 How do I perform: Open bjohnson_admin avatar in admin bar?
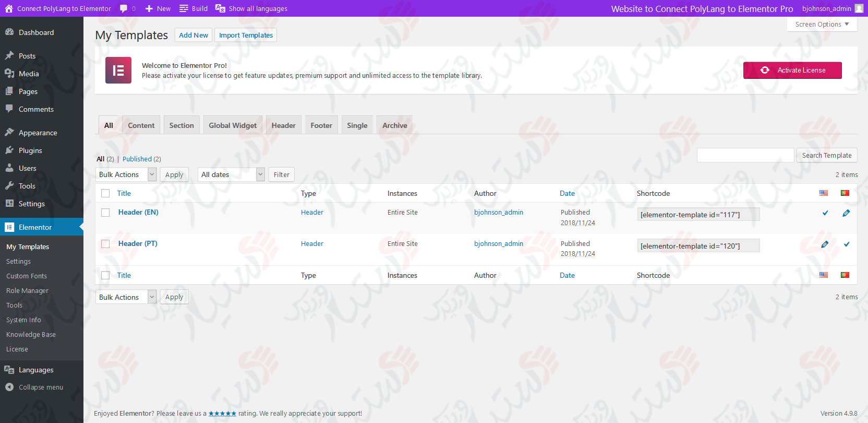point(859,8)
